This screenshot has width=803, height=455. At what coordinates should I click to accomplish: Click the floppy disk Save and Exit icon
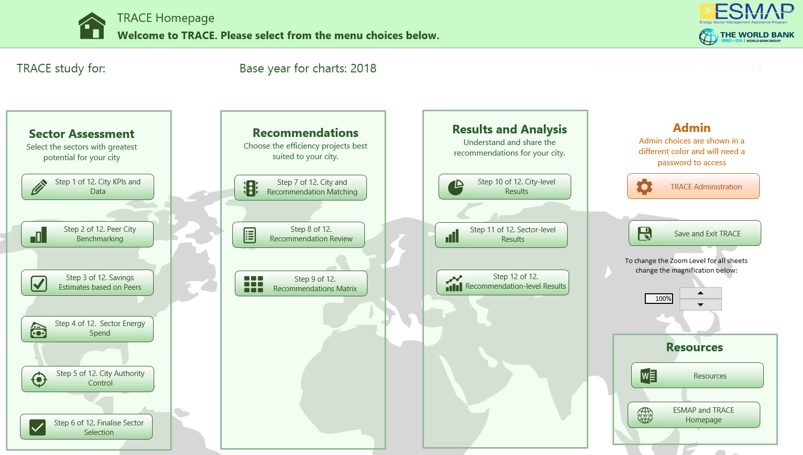645,234
